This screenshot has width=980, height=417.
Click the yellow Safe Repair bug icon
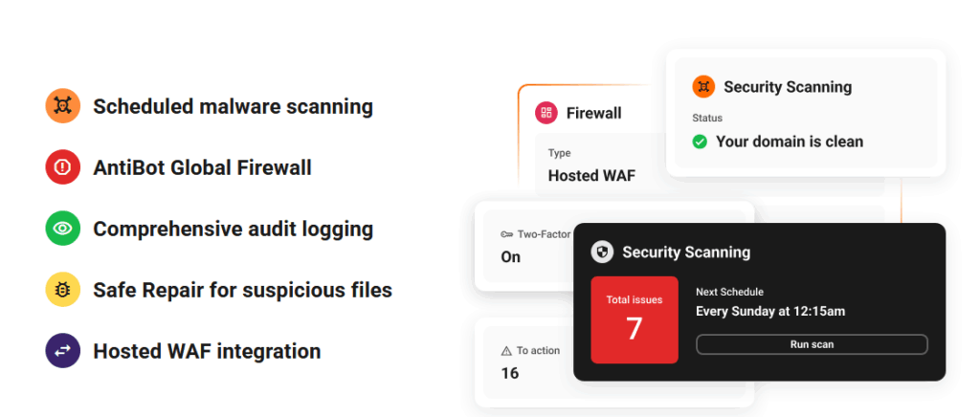coord(62,289)
